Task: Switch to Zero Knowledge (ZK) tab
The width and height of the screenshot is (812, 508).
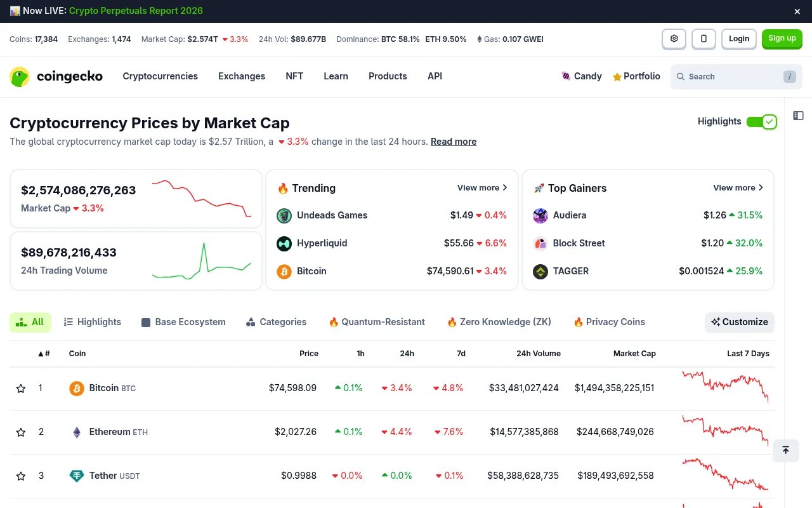Action: click(x=499, y=322)
